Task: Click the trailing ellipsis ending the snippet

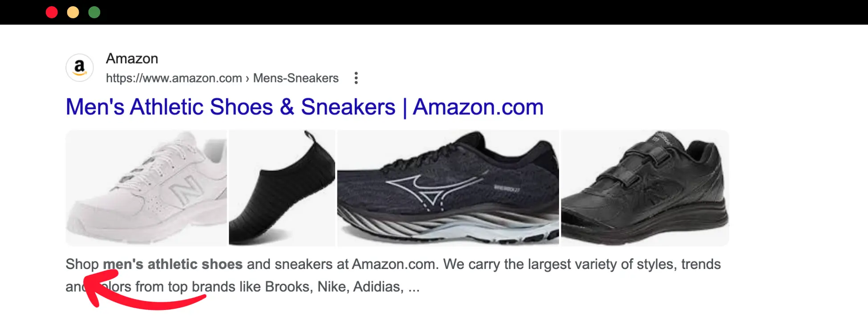Action: [414, 288]
